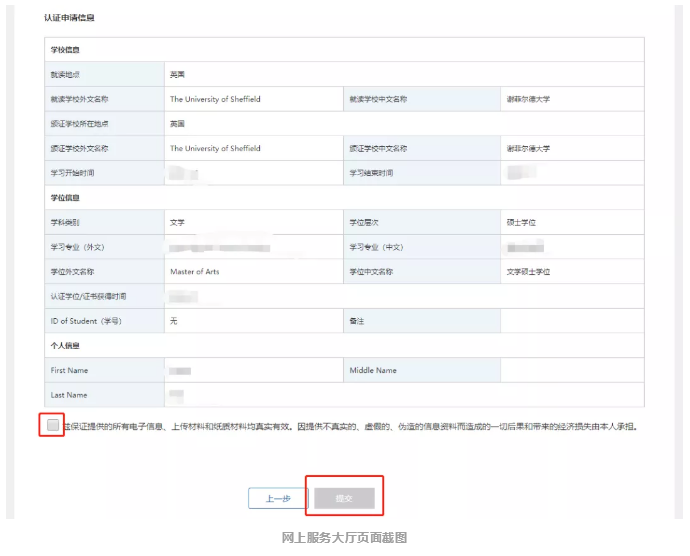Click the 提交 submit button

[x=344, y=498]
